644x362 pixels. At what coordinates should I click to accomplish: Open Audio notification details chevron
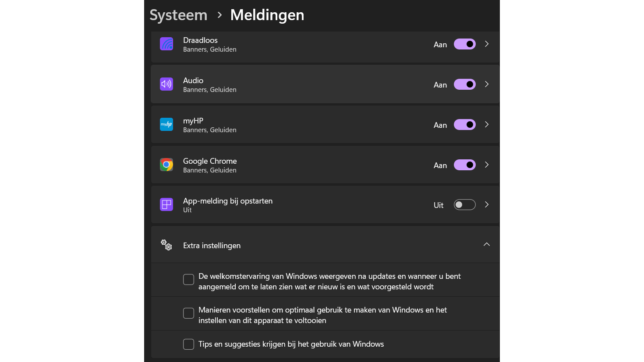[486, 84]
